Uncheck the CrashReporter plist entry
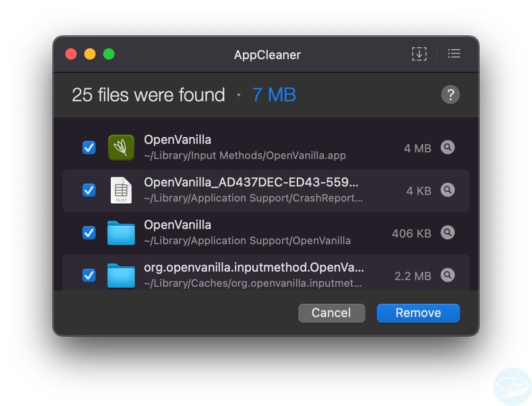532x406 pixels. tap(89, 190)
